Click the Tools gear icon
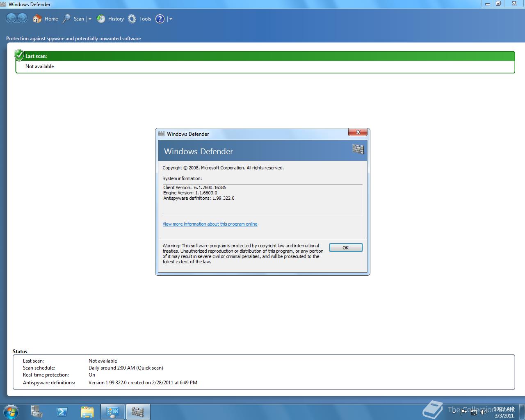The width and height of the screenshot is (525, 420). [132, 19]
